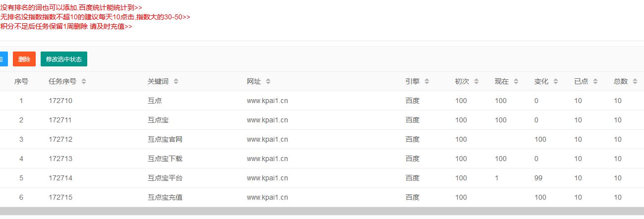Open the 请及时充值 recharge notice link
The image size is (644, 219).
66,26
